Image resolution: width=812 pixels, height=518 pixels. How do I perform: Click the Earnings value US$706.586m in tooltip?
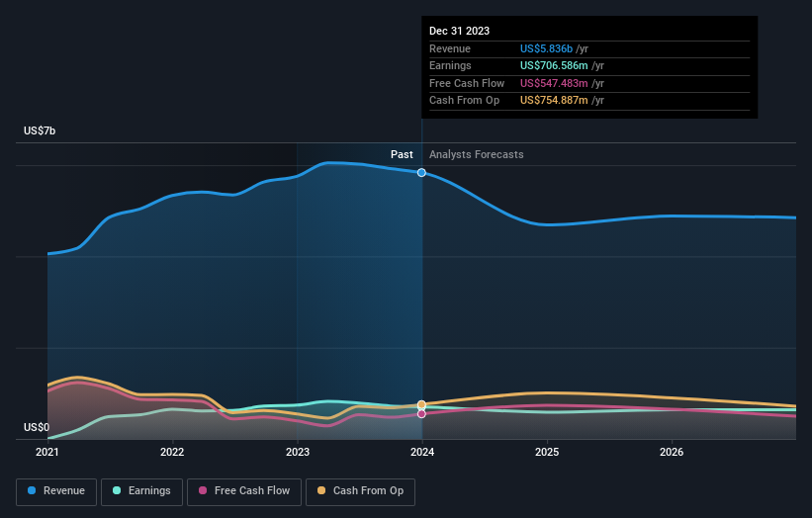[x=554, y=65]
